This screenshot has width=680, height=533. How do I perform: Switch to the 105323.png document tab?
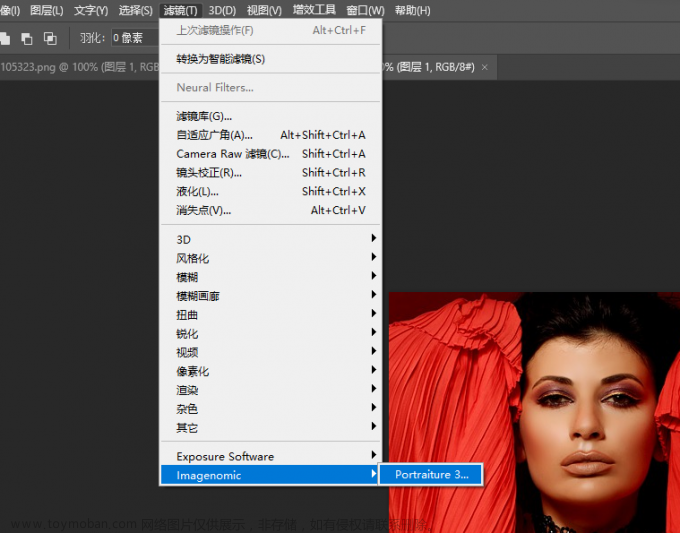coord(80,67)
